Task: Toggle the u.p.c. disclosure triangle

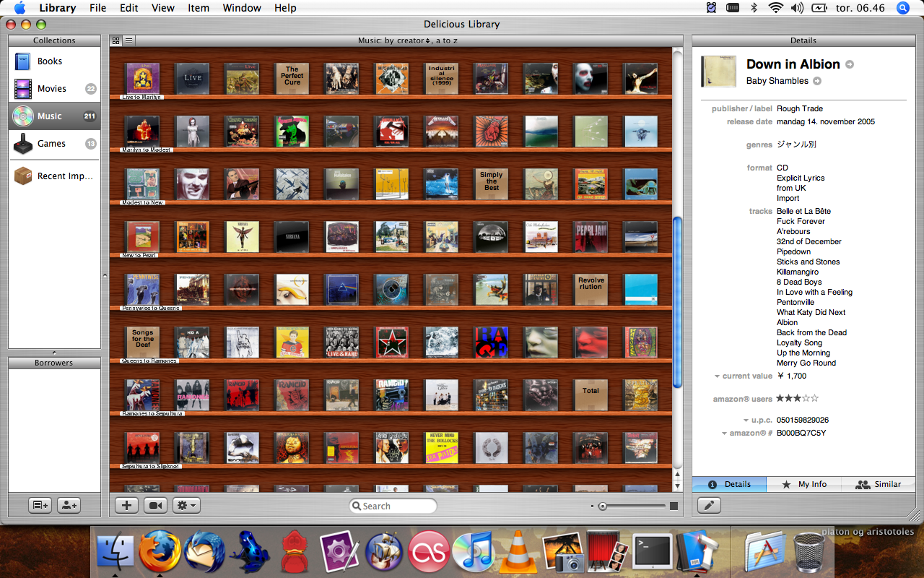Action: tap(746, 420)
